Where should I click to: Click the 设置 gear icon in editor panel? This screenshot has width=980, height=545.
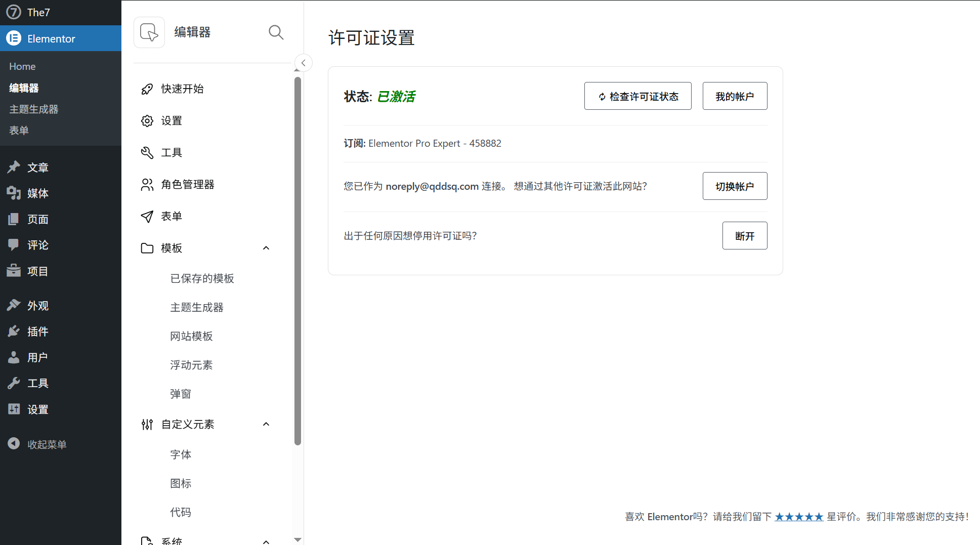click(x=147, y=120)
